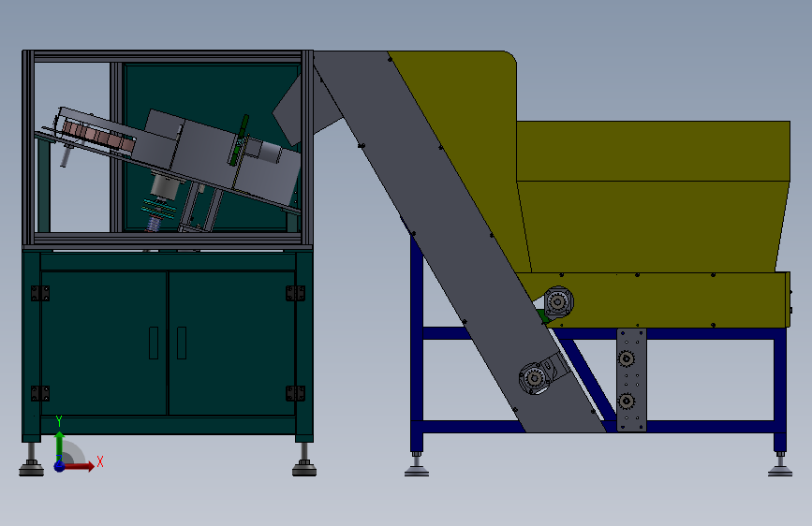The image size is (812, 526).
Task: Select the blue diagonal brace of the frame
Action: point(588,379)
